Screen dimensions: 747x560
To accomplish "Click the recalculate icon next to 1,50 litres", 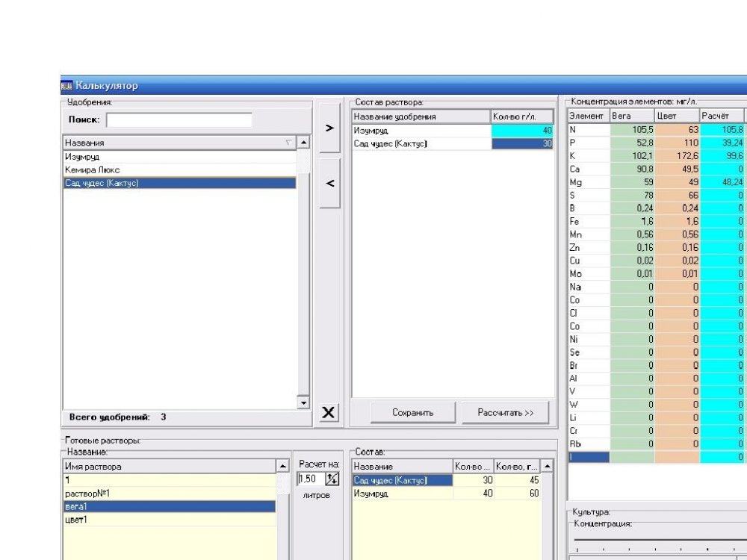I will (x=332, y=479).
